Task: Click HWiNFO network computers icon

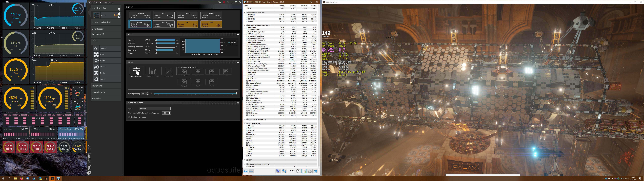Action: tap(284, 171)
